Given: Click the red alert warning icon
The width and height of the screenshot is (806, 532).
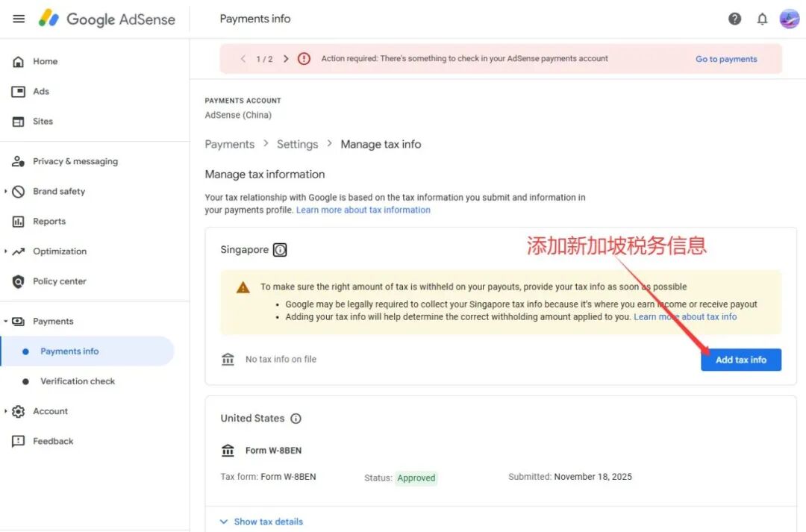Looking at the screenshot, I should coord(304,59).
